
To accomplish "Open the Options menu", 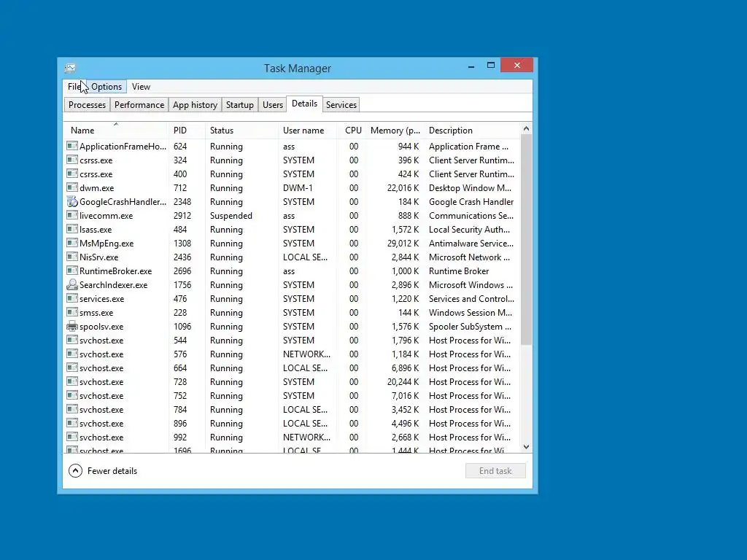I will (107, 87).
